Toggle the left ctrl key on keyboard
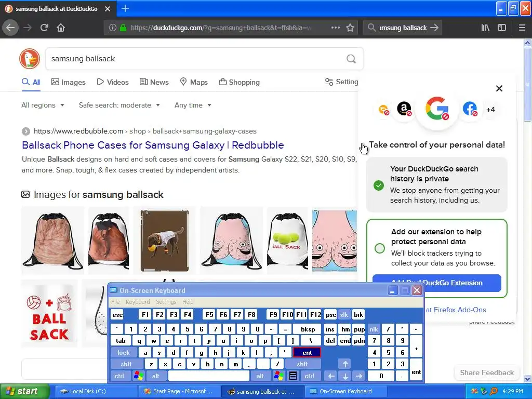The width and height of the screenshot is (532, 399). (x=119, y=376)
